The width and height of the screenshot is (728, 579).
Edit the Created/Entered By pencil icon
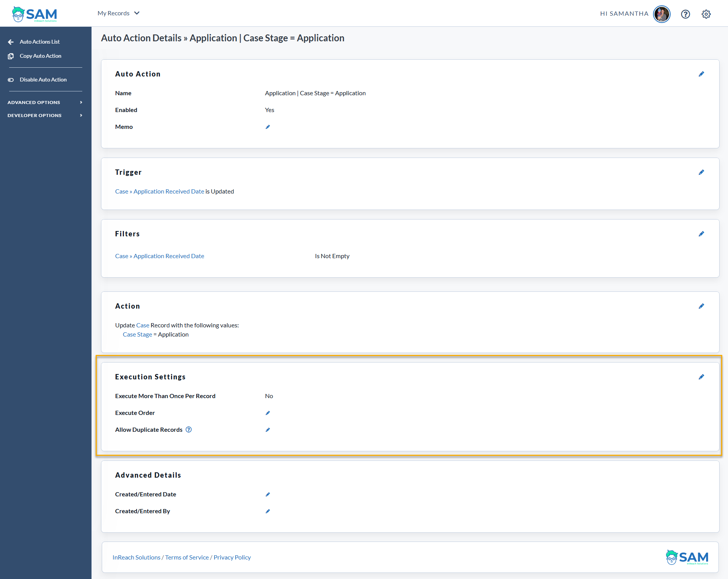268,511
